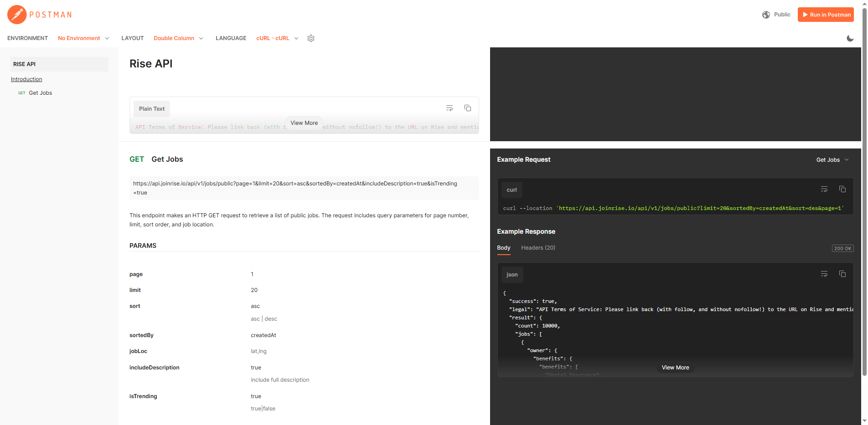Toggle word wrap on the Example Response JSON
Image resolution: width=868 pixels, height=425 pixels.
pyautogui.click(x=824, y=274)
